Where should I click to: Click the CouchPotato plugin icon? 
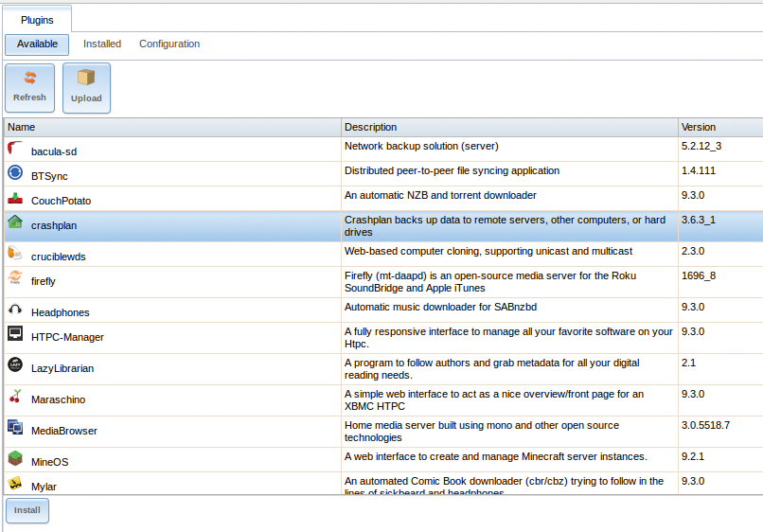click(x=15, y=197)
